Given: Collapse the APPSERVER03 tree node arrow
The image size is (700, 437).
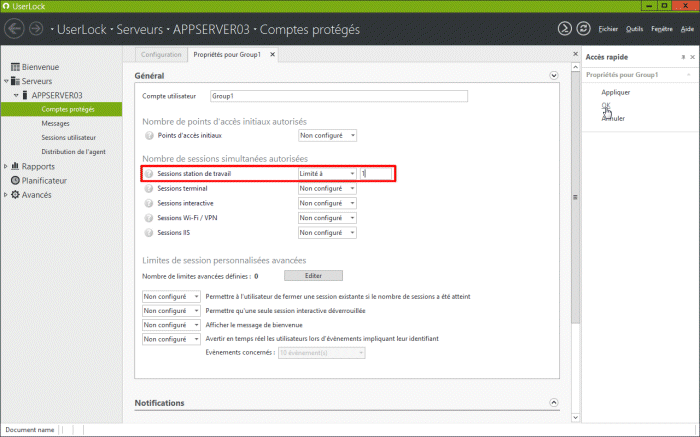Looking at the screenshot, I should point(16,96).
